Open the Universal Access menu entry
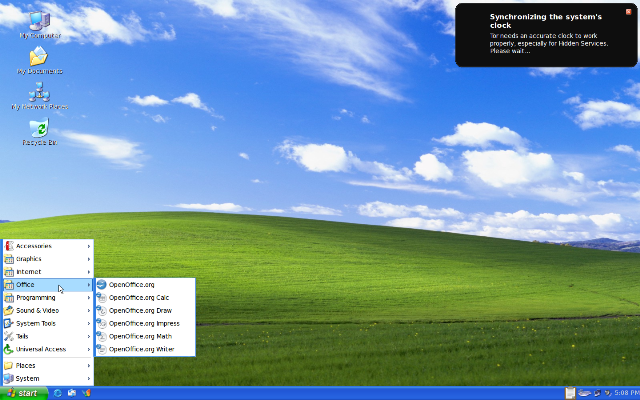 point(48,349)
